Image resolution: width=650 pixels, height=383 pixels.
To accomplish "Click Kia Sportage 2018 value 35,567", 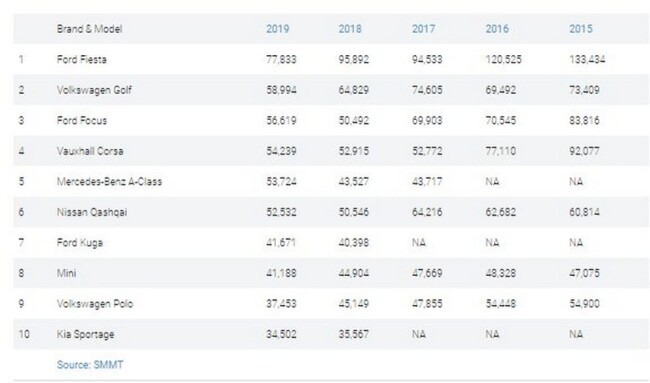I will tap(354, 335).
